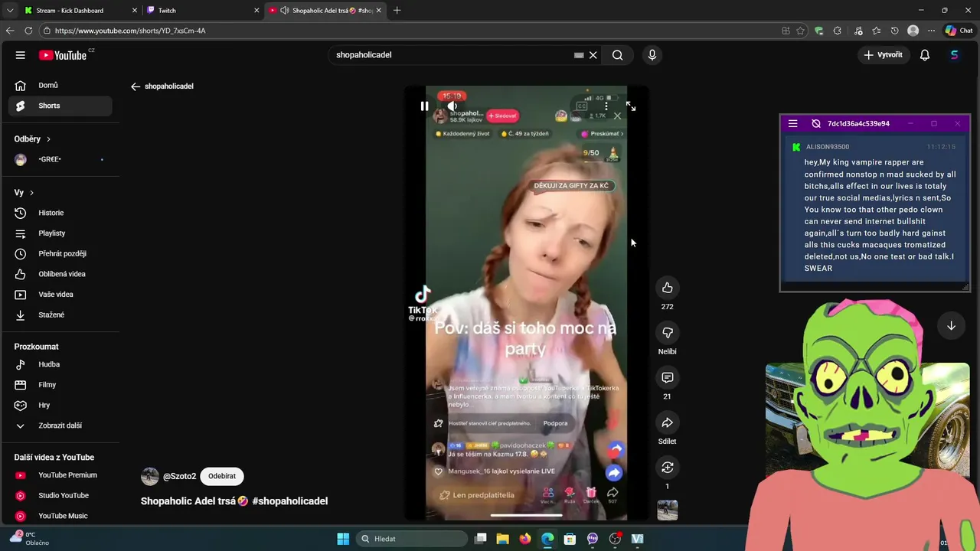Select Shorts in the sidebar
Viewport: 980px width, 551px height.
[60, 106]
